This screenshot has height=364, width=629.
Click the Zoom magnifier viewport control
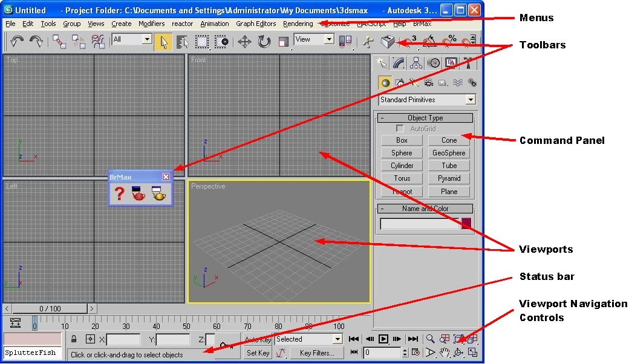[x=430, y=339]
